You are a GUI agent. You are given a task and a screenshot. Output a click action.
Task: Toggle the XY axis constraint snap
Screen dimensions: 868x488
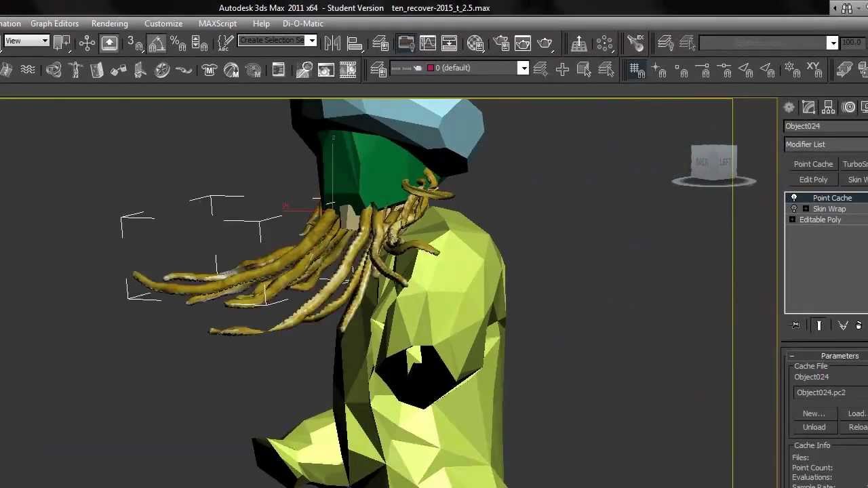(813, 69)
